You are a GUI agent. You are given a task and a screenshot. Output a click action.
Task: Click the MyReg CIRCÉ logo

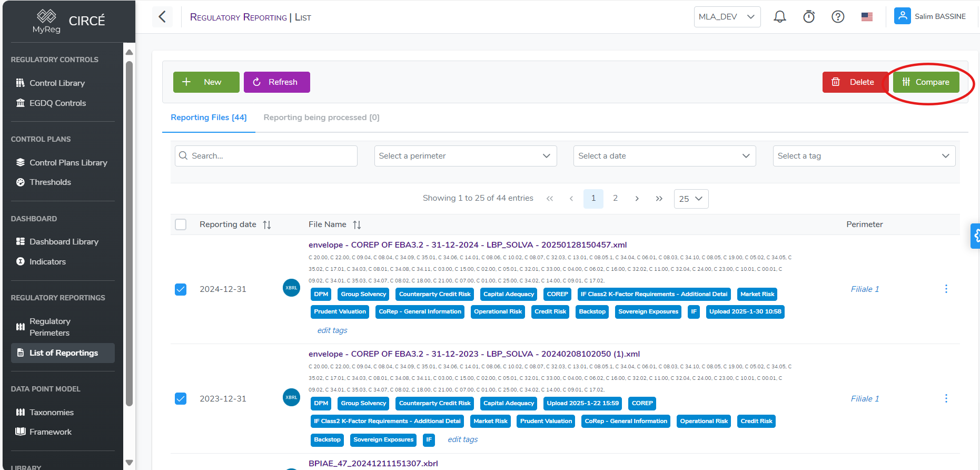[x=69, y=22]
